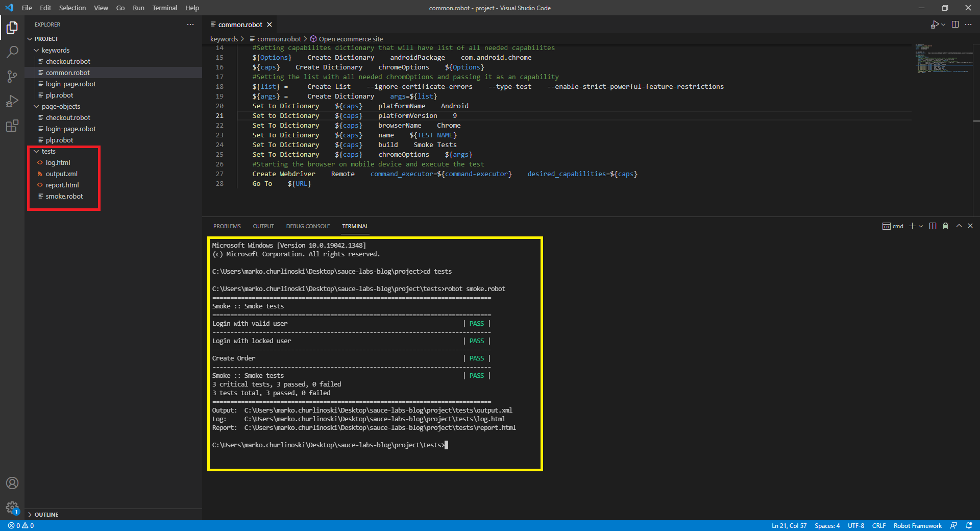Maximize the panel size with caret icon
This screenshot has width=980, height=531.
959,226
